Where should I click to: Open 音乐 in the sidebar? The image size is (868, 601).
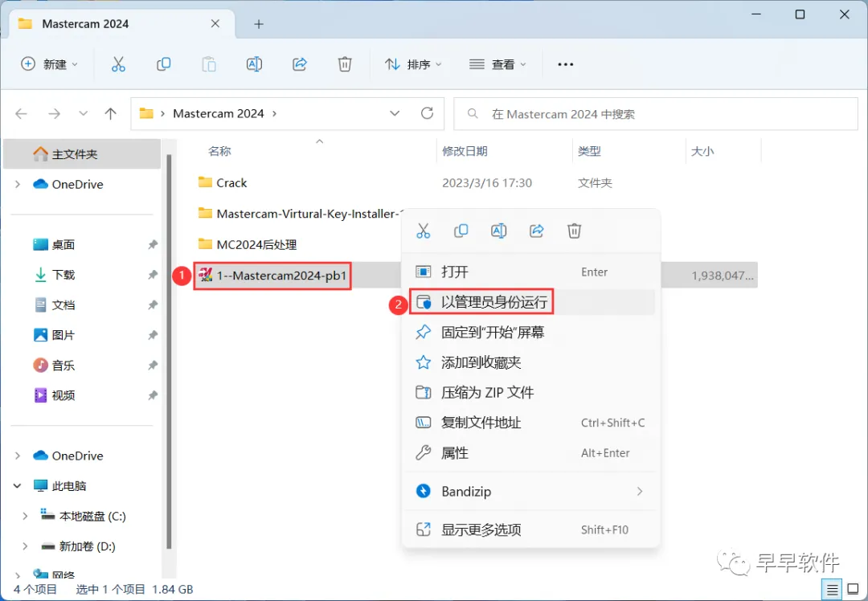63,366
